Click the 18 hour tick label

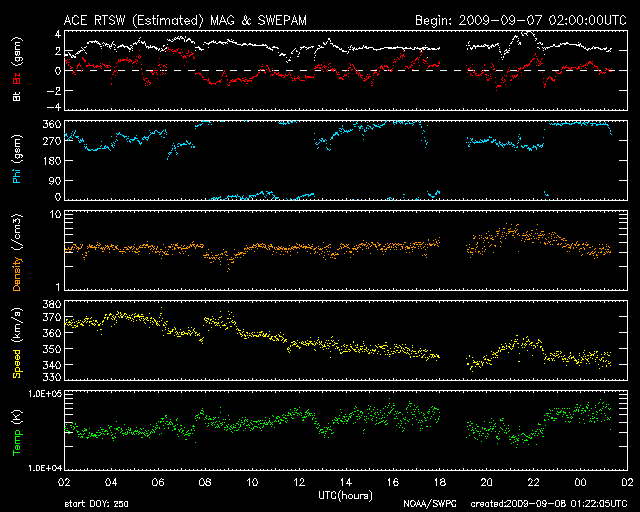pos(440,483)
